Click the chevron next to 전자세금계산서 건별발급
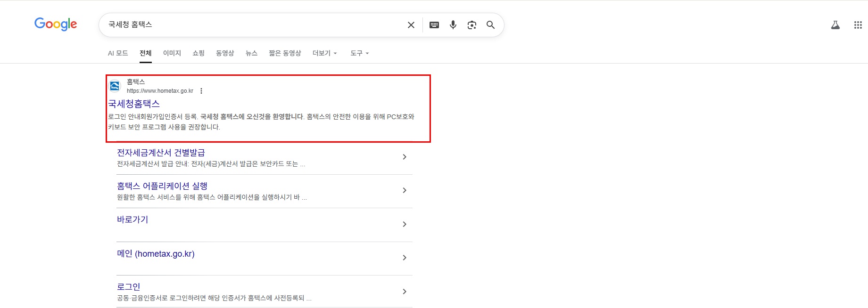Image resolution: width=868 pixels, height=308 pixels. [405, 157]
